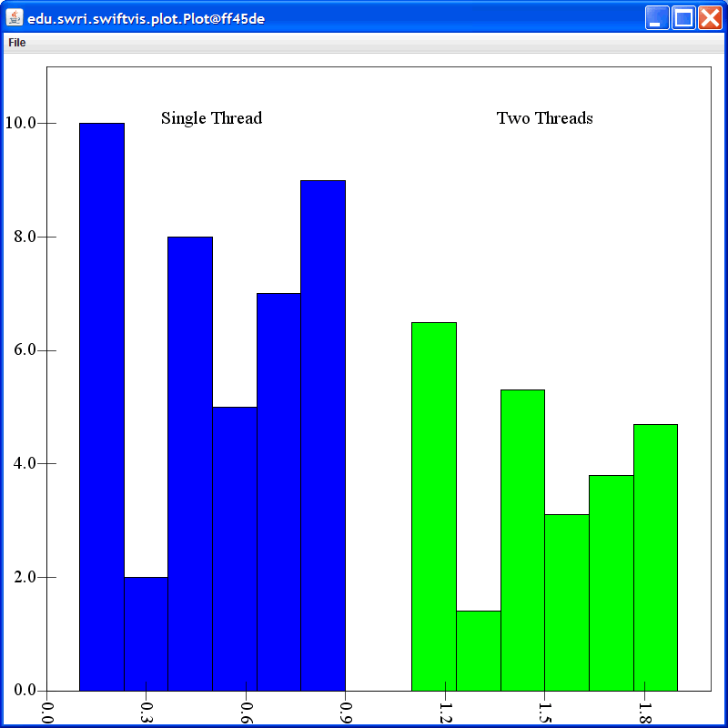Click the y-axis label 8.0
Viewport: 728px width, 728px height.
click(x=25, y=237)
